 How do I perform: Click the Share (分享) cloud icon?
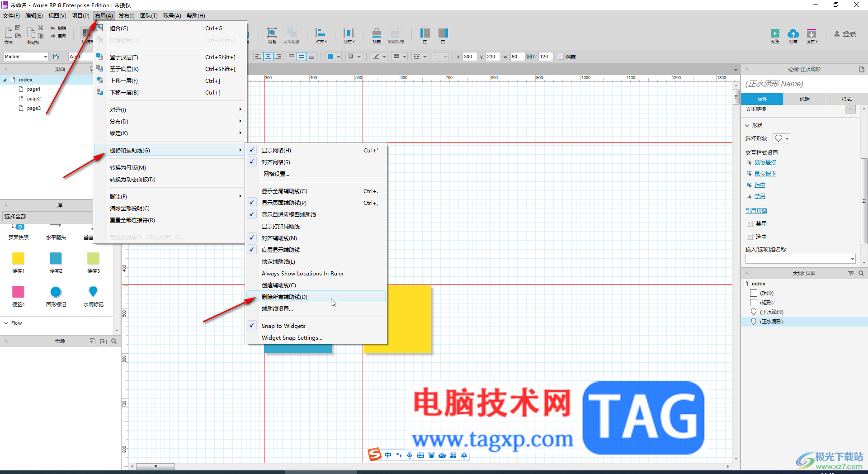point(793,33)
